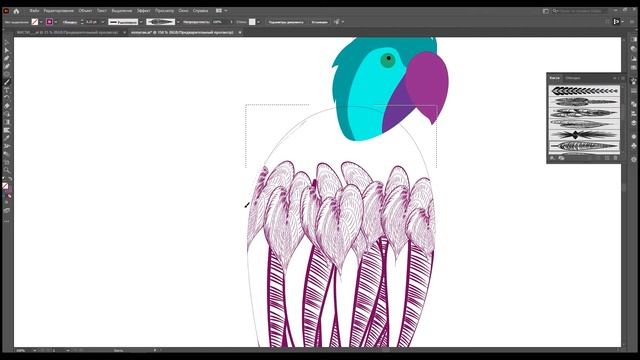
Task: Close the active document tab
Action: [240, 32]
